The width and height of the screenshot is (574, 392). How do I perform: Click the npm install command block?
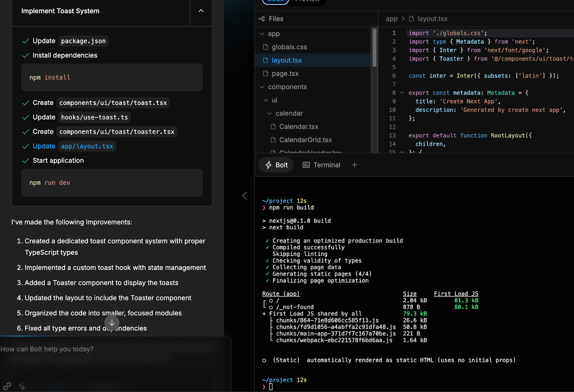[x=112, y=77]
